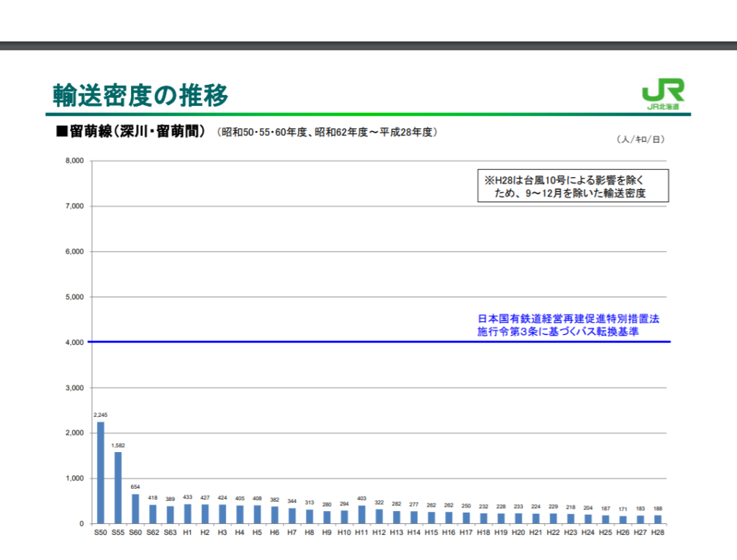This screenshot has width=737, height=560.
Task: Click the value label 171
Action: 623,509
